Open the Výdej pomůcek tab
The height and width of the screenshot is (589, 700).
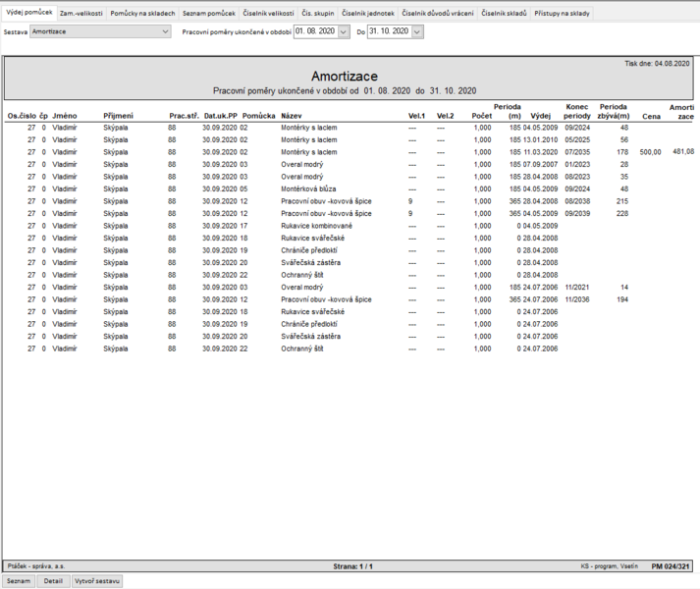pyautogui.click(x=29, y=13)
